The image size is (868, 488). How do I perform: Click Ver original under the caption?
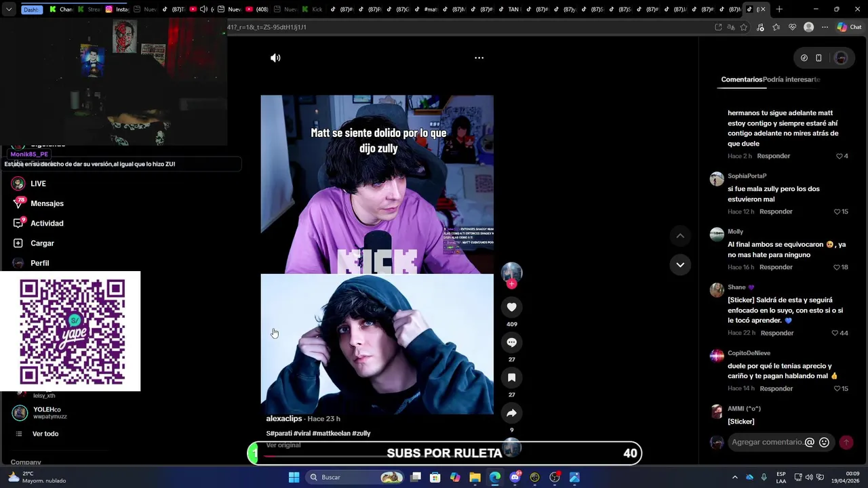283,445
